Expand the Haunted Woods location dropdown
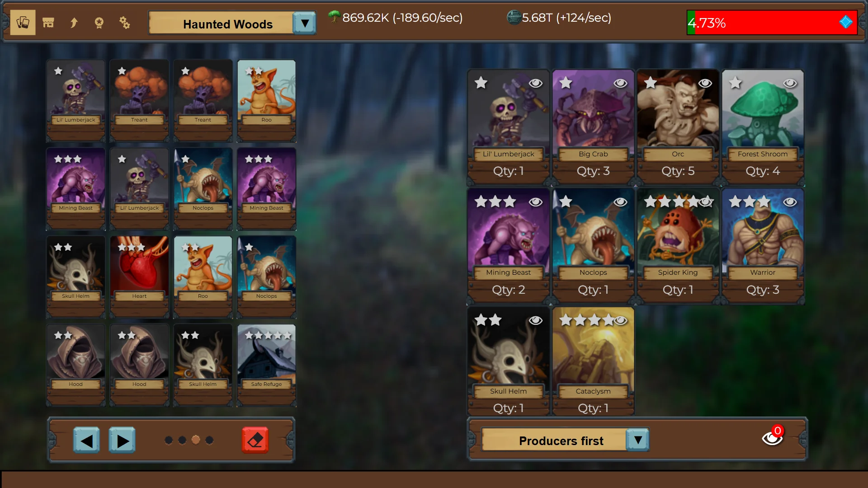868x488 pixels. click(x=305, y=23)
